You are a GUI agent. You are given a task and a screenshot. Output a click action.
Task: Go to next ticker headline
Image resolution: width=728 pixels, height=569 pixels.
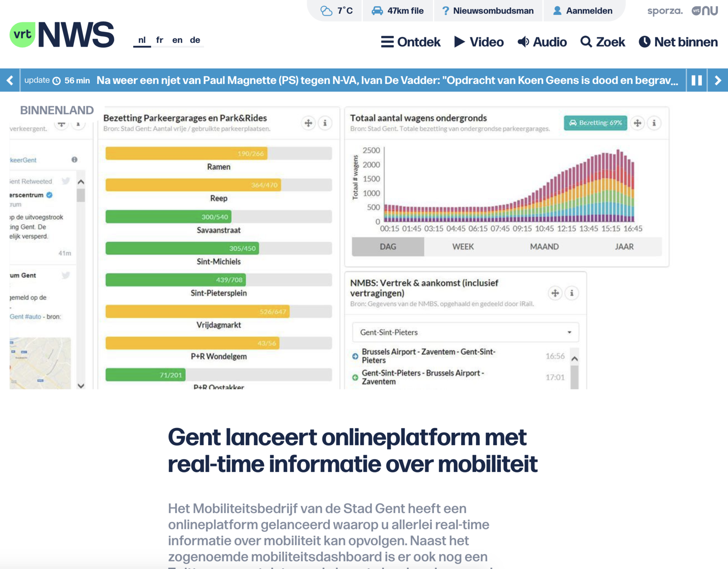pos(718,80)
